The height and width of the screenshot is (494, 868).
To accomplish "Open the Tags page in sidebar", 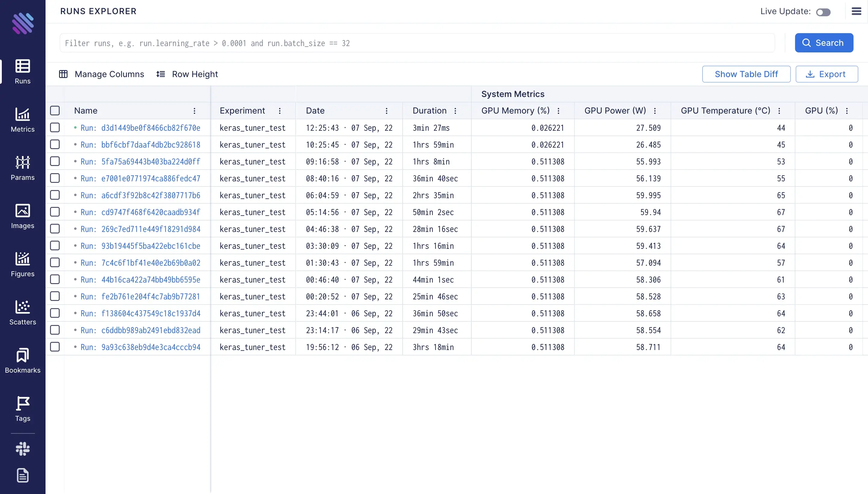I will (x=23, y=409).
